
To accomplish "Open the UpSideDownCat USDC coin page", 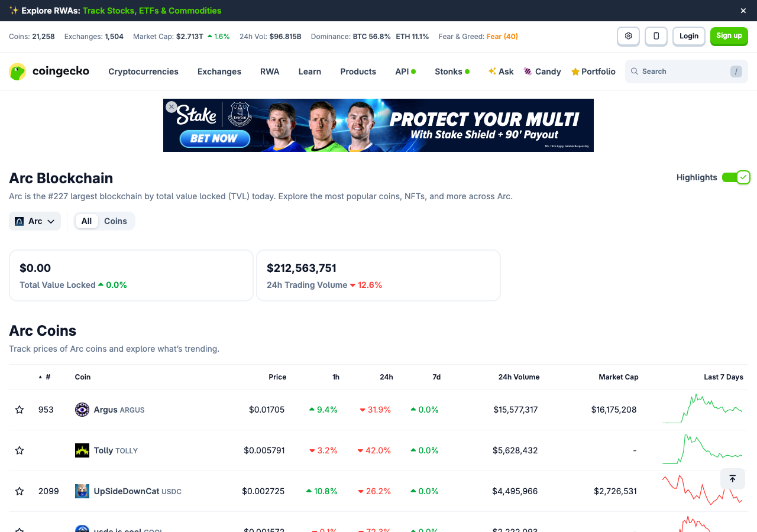I will tap(137, 491).
